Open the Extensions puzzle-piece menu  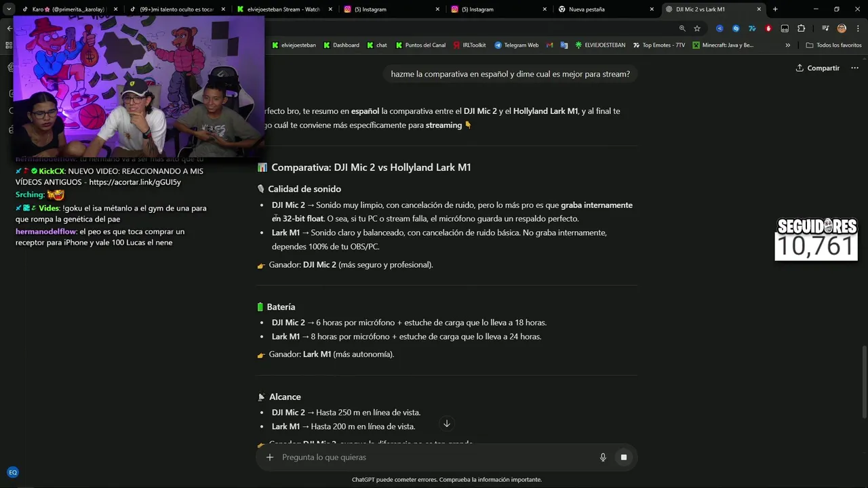[801, 28]
